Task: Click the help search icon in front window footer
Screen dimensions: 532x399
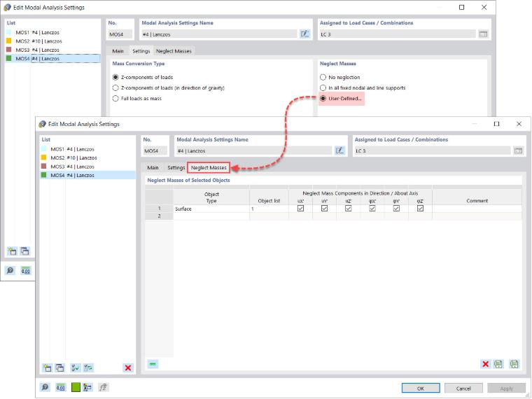Action: pyautogui.click(x=45, y=387)
